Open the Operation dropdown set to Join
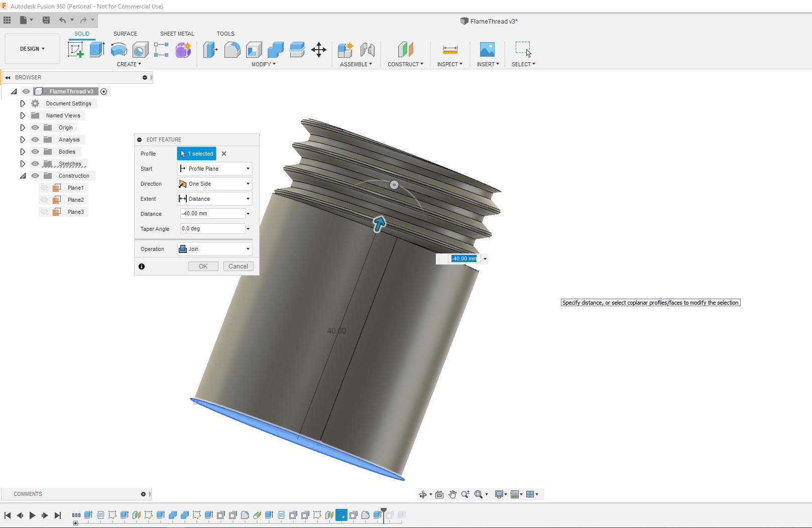Screen dimensions: 812x528 (x=214, y=249)
